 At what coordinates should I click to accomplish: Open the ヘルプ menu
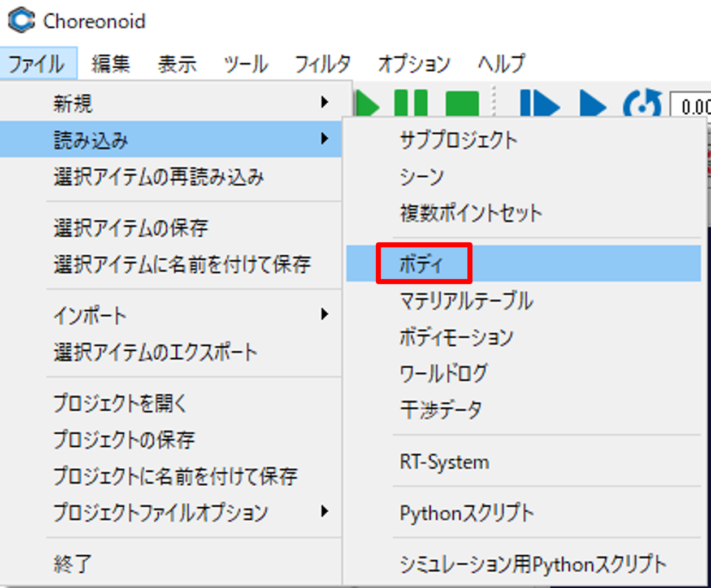(501, 64)
